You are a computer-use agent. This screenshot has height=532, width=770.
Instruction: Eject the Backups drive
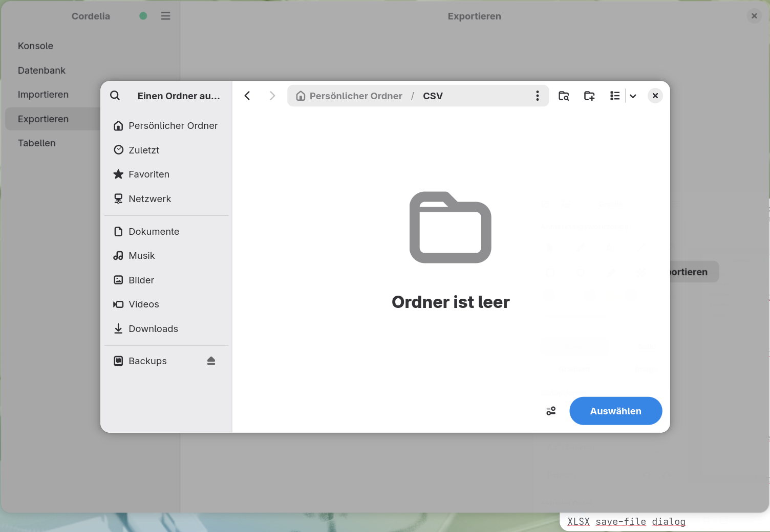tap(211, 361)
